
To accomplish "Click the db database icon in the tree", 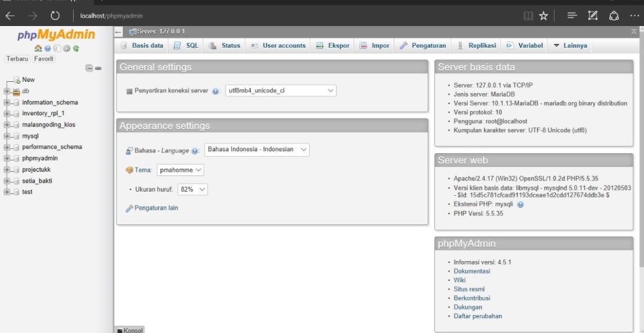I will [x=17, y=91].
